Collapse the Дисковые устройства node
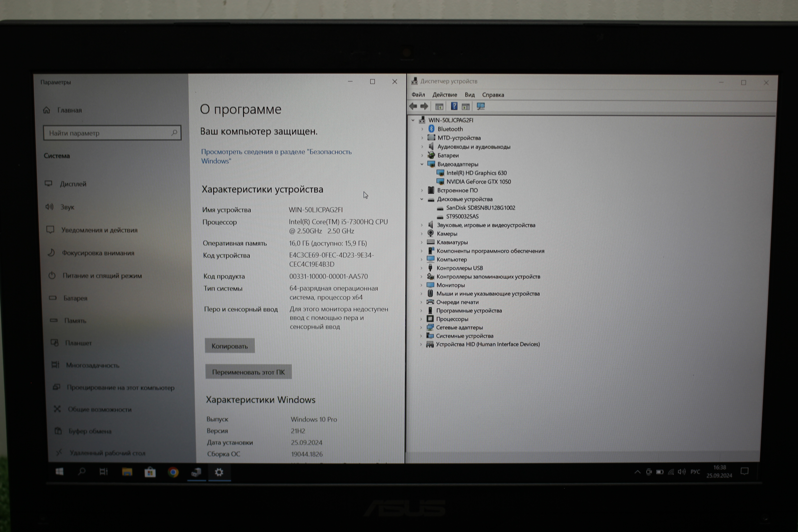 tap(422, 199)
